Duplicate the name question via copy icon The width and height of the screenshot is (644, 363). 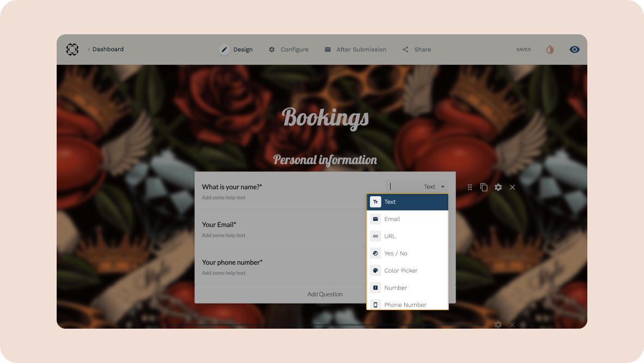tap(484, 187)
